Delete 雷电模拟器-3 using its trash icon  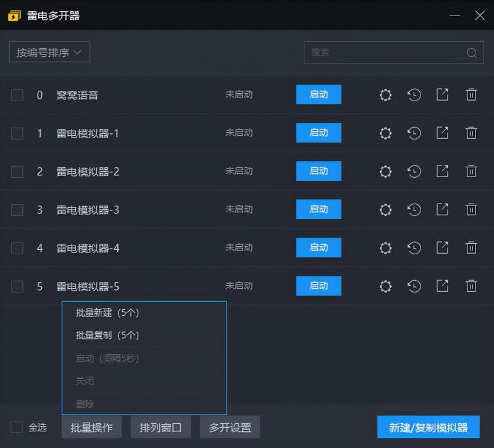tap(471, 209)
